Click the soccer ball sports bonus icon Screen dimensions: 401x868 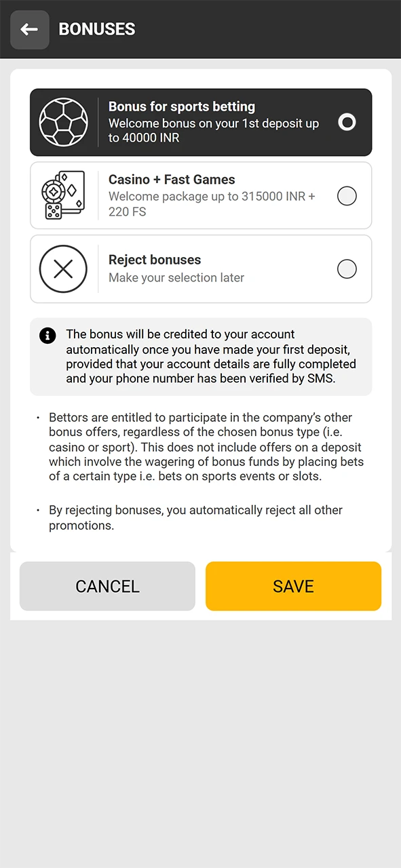coord(64,122)
